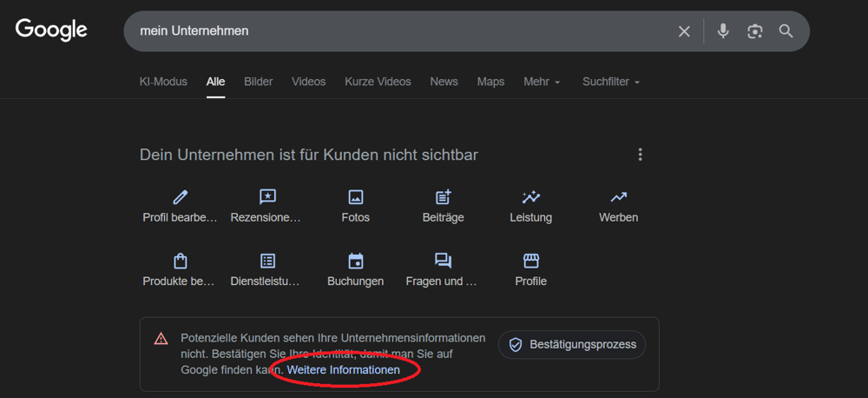This screenshot has height=398, width=868.
Task: Switch to the Videos tab
Action: [x=309, y=82]
